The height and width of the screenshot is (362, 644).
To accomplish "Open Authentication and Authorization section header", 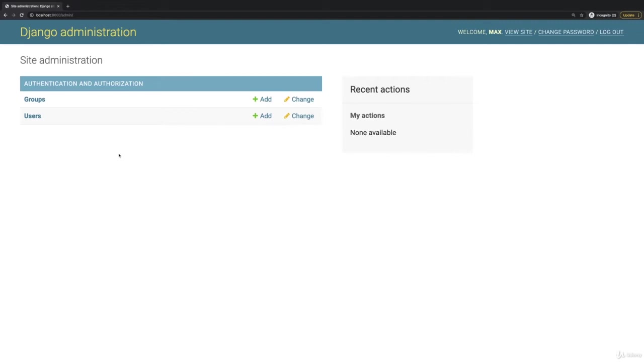I will (84, 84).
